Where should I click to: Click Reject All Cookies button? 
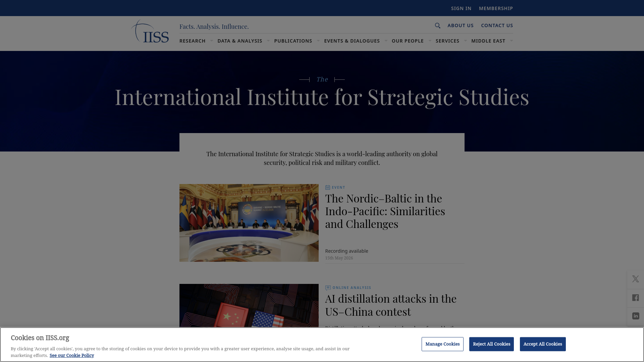click(x=491, y=344)
